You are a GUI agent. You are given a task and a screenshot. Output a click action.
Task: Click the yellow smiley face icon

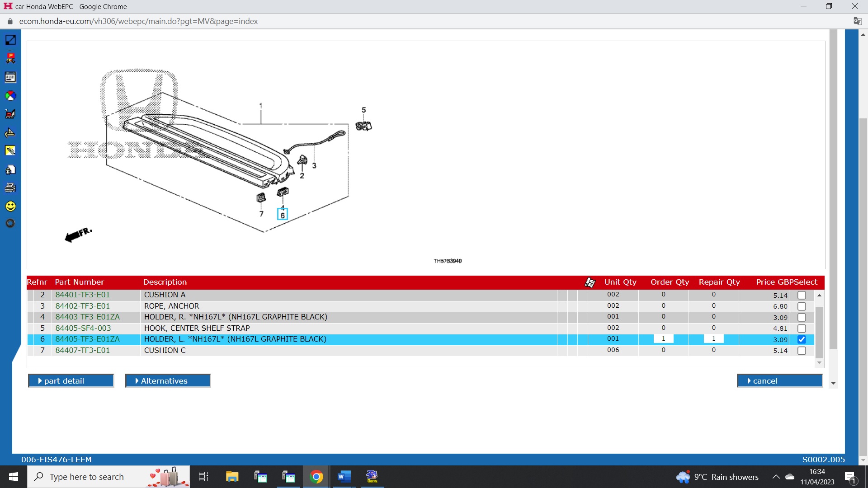10,206
